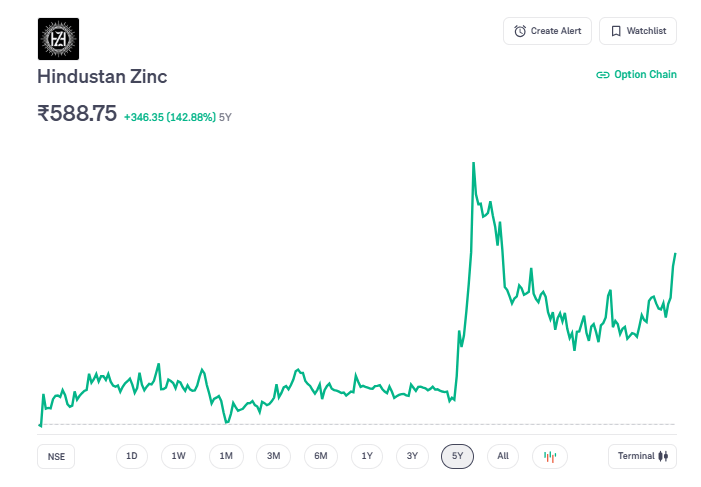Switch to the candlestick chart view
The height and width of the screenshot is (487, 701).
click(549, 456)
